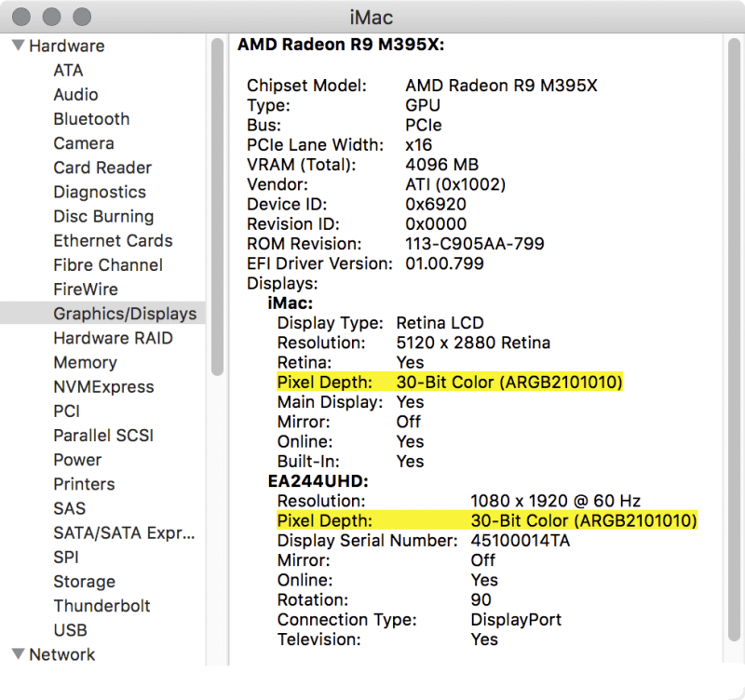Open Parallel SCSI information
This screenshot has height=700, width=745.
[x=103, y=436]
